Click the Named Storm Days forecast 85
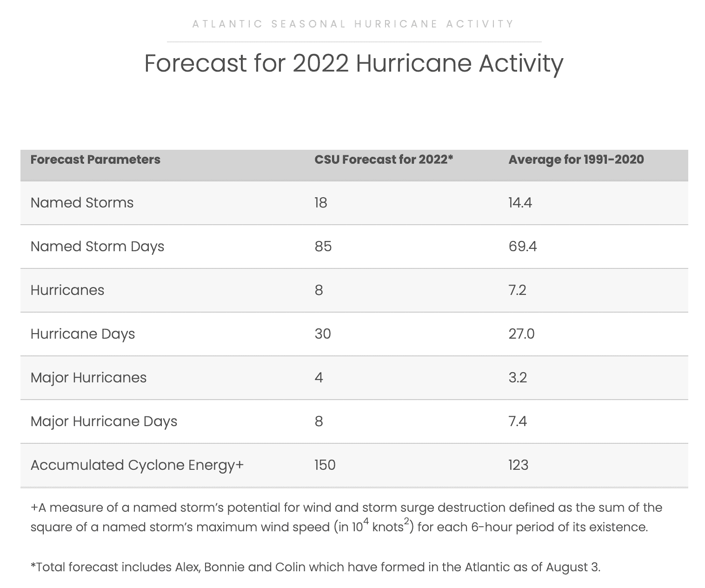 (323, 247)
